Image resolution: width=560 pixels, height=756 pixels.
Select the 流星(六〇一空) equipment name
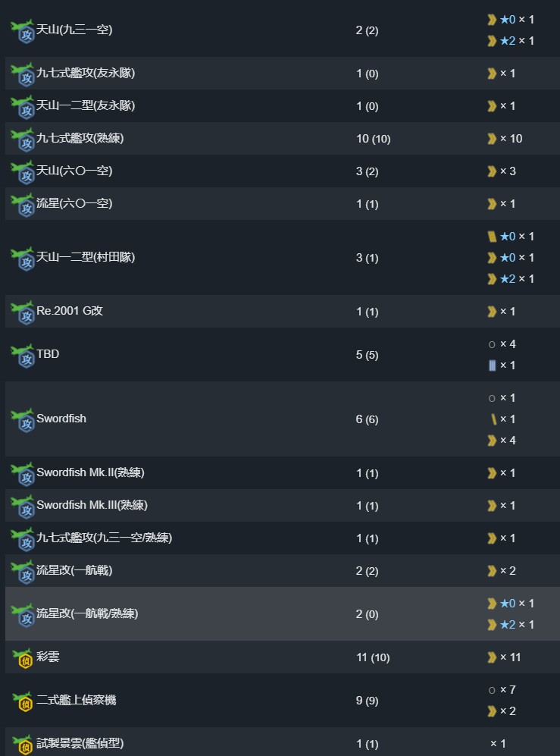click(74, 203)
